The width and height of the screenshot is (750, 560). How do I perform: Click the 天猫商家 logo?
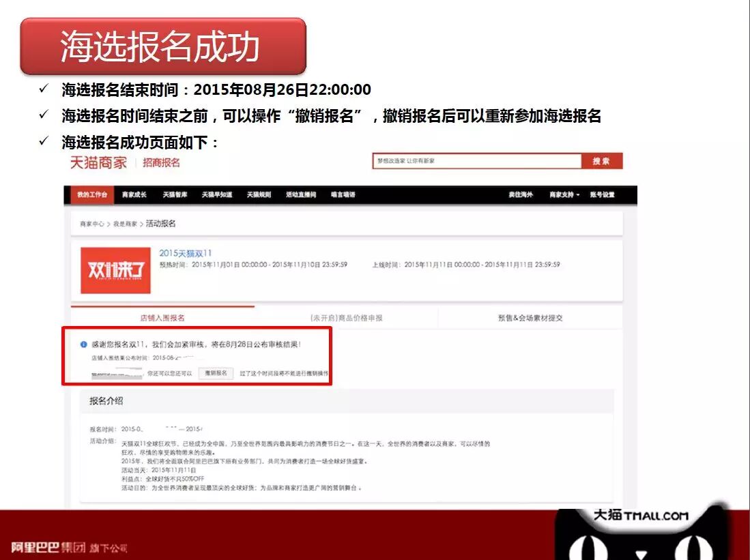[98, 162]
